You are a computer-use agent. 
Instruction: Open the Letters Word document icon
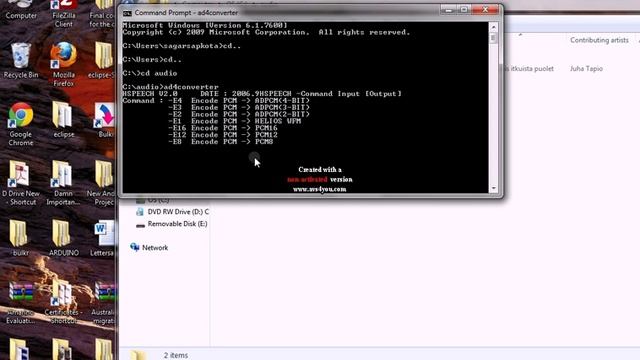(103, 238)
